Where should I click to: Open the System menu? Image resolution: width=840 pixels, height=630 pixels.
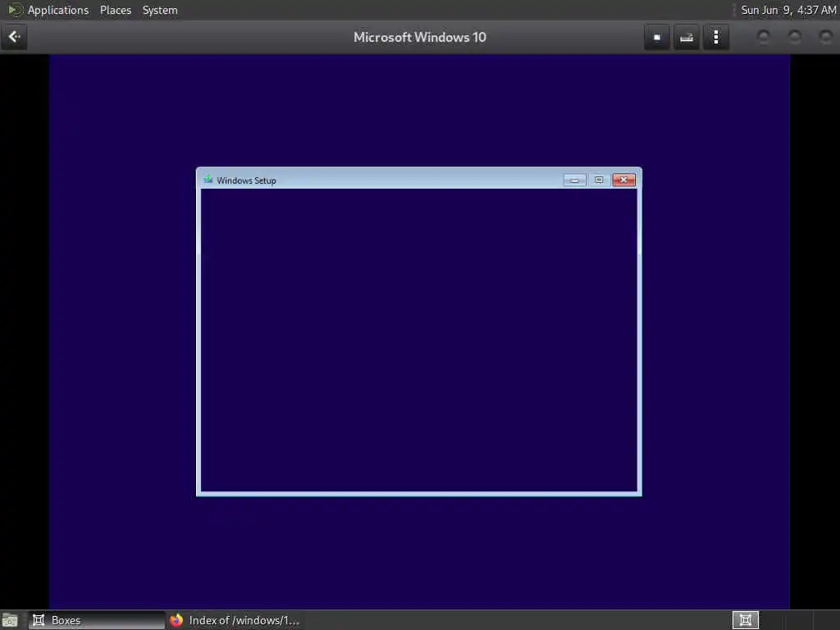(x=160, y=10)
